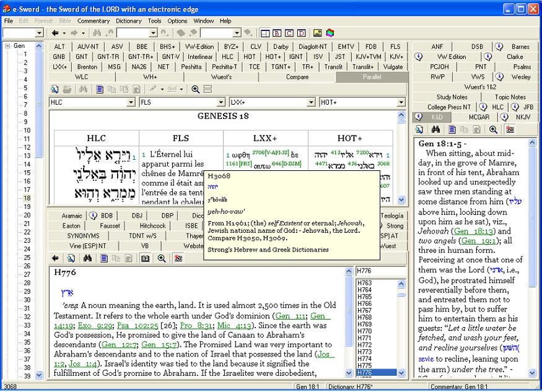
Task: Follow the Psa 102:25 link in dictionary text
Action: pos(138,325)
